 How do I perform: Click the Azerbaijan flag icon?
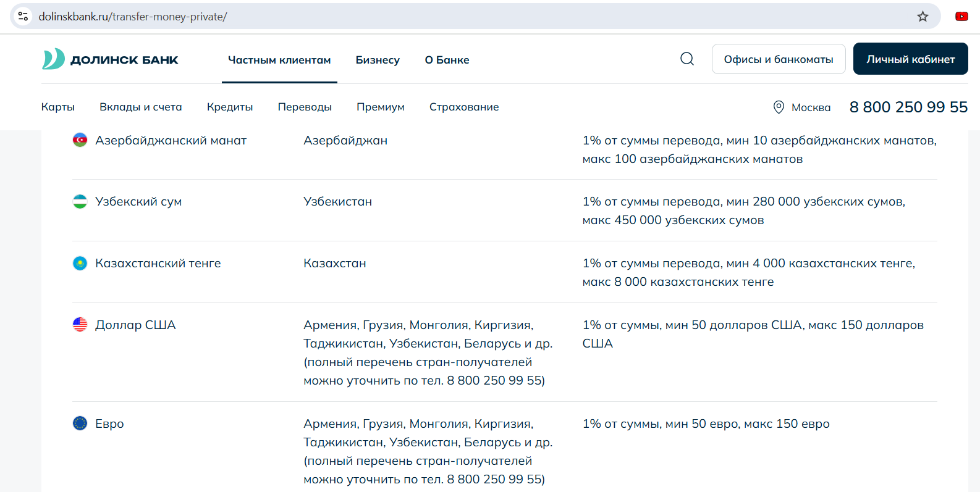pyautogui.click(x=80, y=140)
